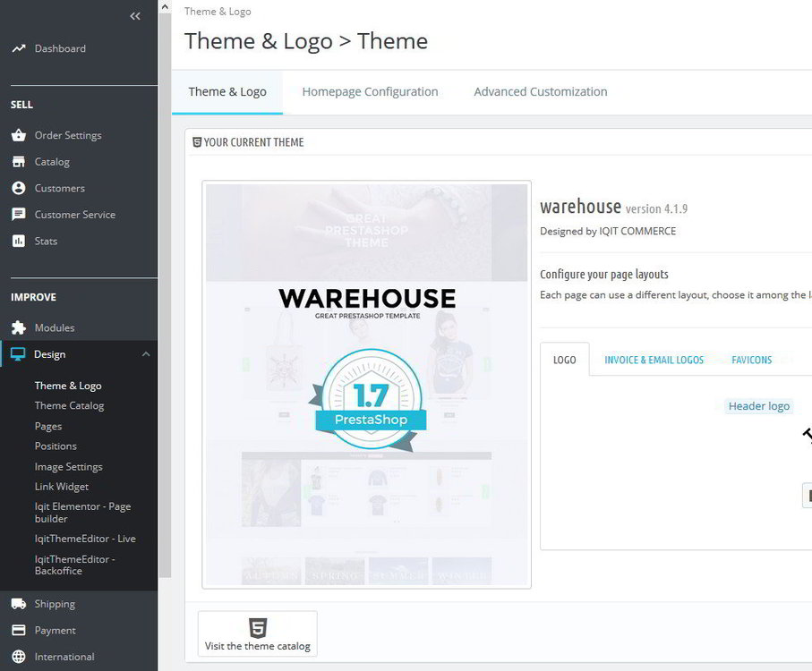Select the Favicons tab
The image size is (812, 671).
point(751,360)
